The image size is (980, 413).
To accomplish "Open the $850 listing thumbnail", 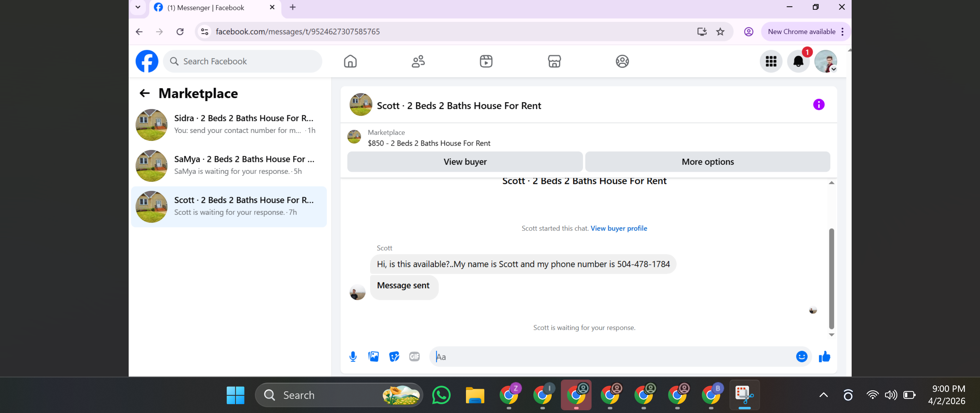I will coord(354,137).
